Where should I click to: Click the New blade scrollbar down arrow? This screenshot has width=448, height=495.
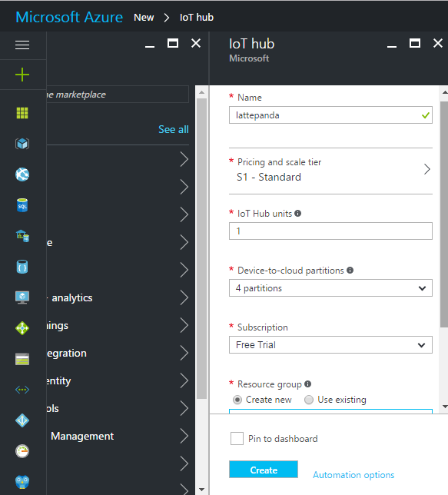click(202, 490)
